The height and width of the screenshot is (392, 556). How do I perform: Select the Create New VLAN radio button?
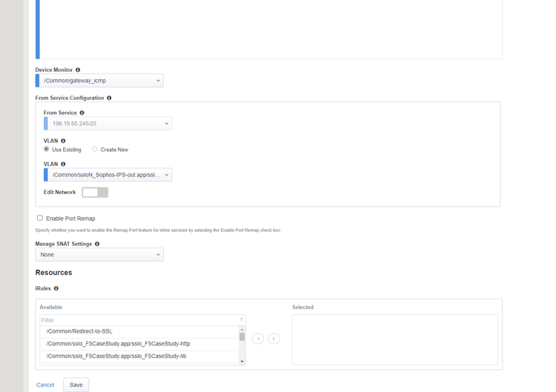95,149
